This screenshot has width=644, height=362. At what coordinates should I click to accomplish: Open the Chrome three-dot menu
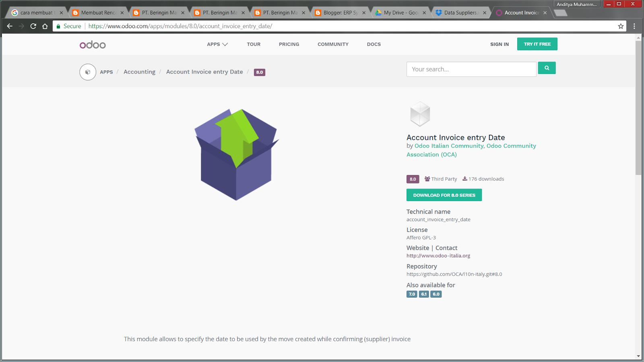tap(634, 26)
